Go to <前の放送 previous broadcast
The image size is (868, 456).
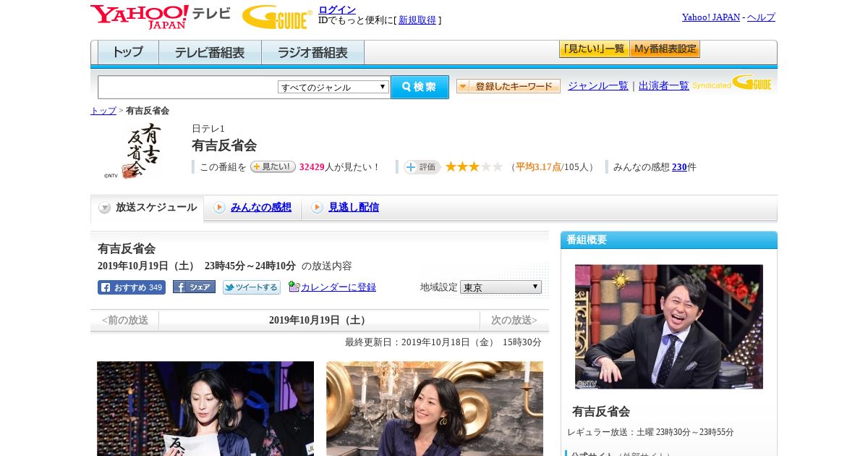[124, 320]
